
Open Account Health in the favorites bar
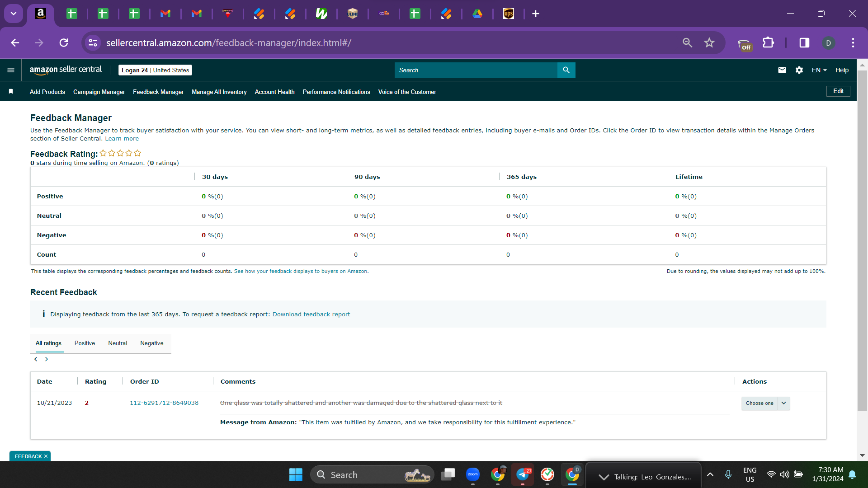[x=274, y=92]
